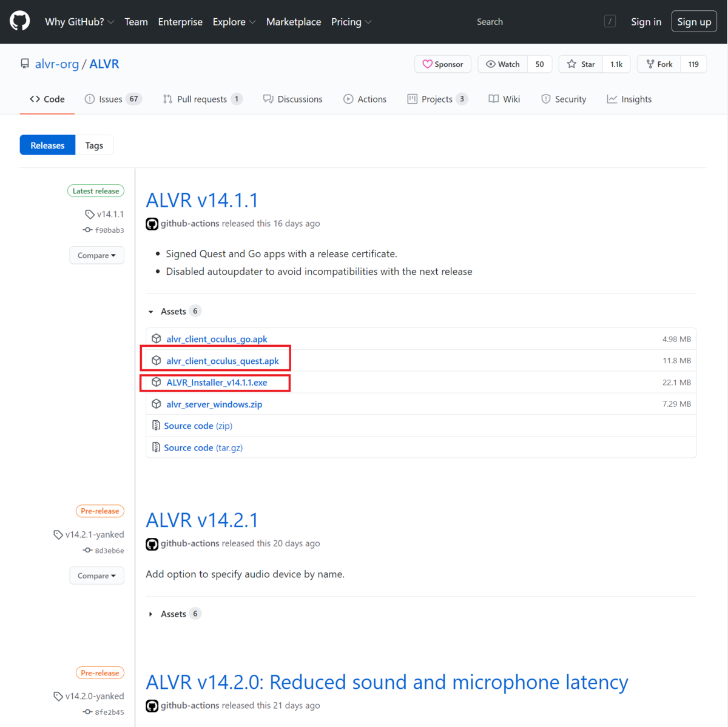This screenshot has height=727, width=728.
Task: Click the package icon beside alvr_client_oculus_go.apk
Action: [x=157, y=338]
